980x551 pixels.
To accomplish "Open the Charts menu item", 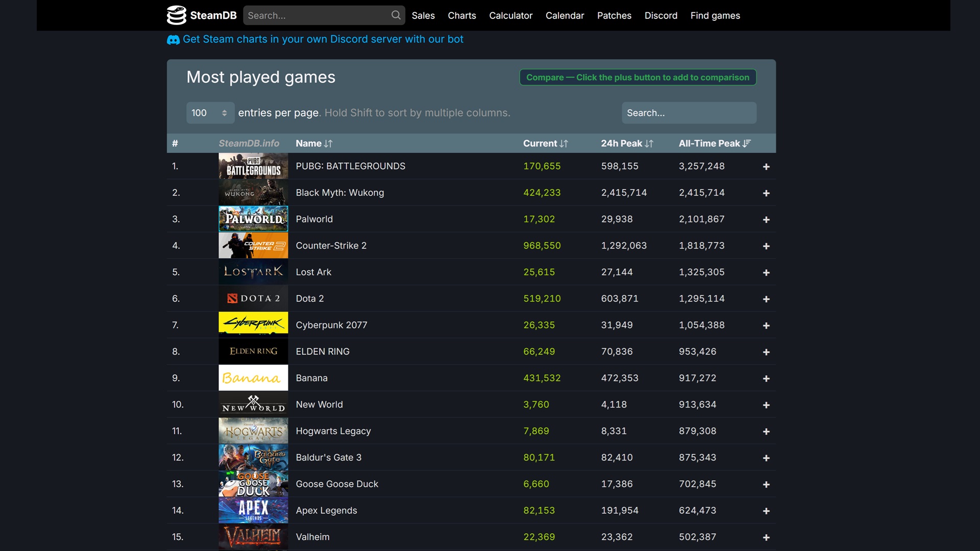I will (x=461, y=15).
